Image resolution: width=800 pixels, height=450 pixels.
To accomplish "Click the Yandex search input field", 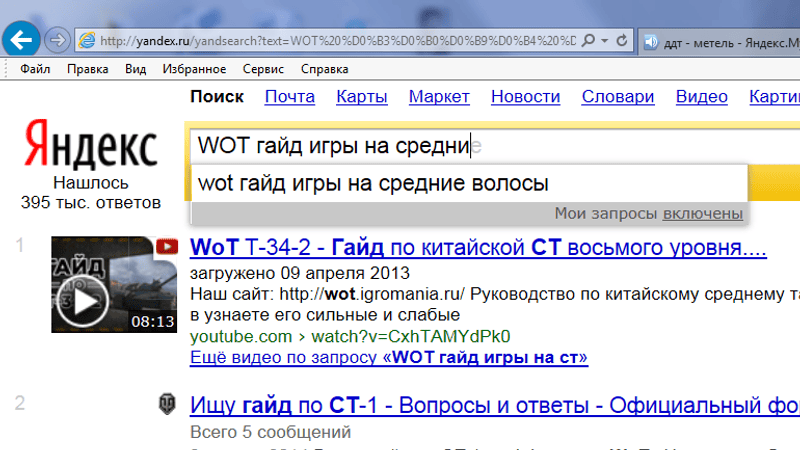I will pos(495,146).
